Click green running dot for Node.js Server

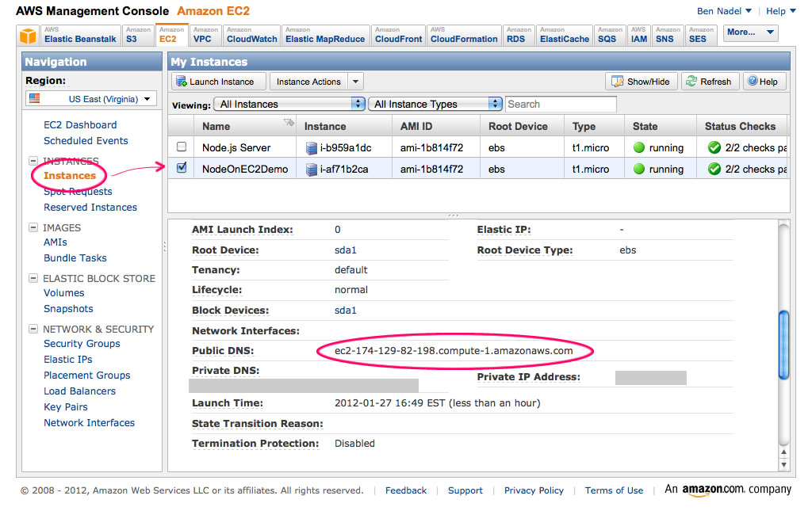(639, 147)
